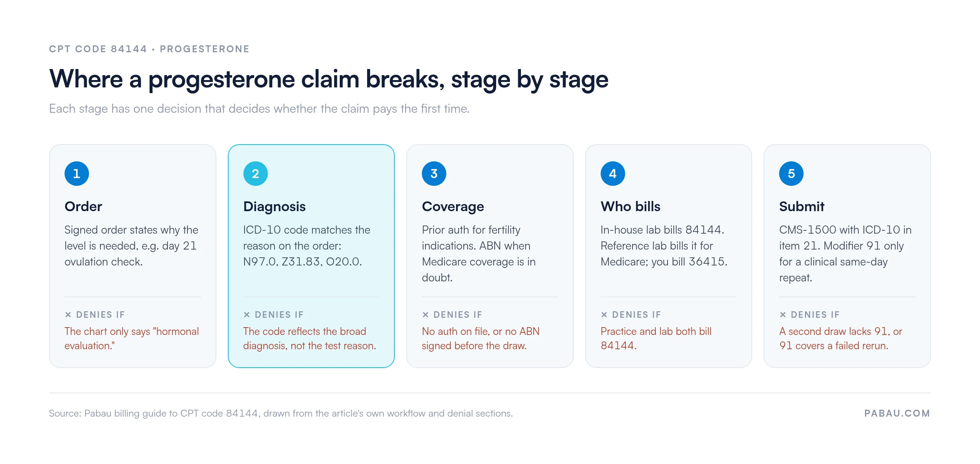Click the X icon in Diagnosis card
The width and height of the screenshot is (980, 464).
pos(247,315)
